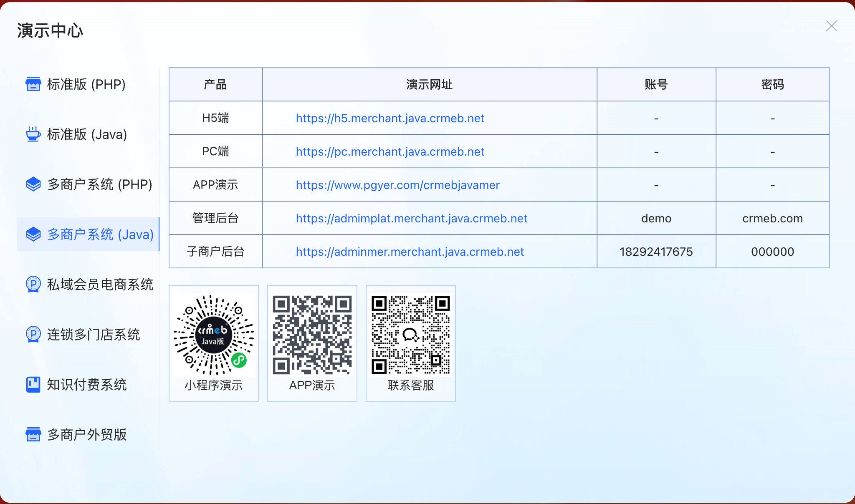Click the P badge icon beside 连锁多门店系统
855x504 pixels.
point(33,334)
